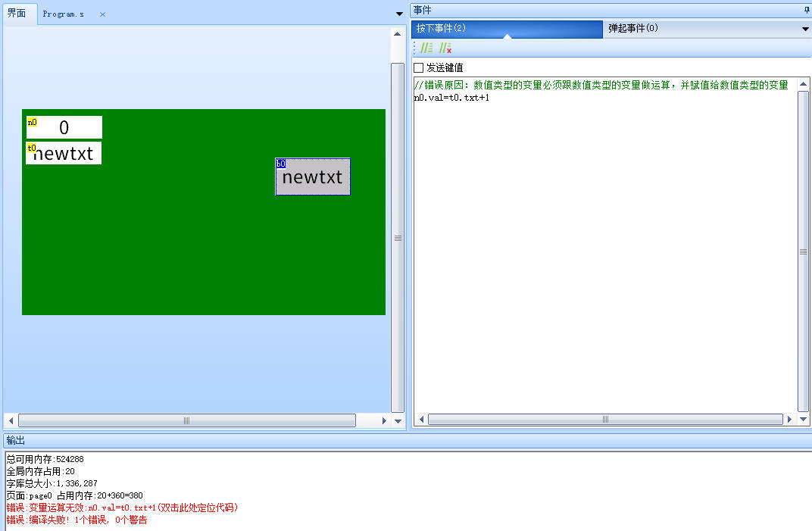Select the n0 number component on canvas
The width and height of the screenshot is (812, 531).
click(64, 127)
